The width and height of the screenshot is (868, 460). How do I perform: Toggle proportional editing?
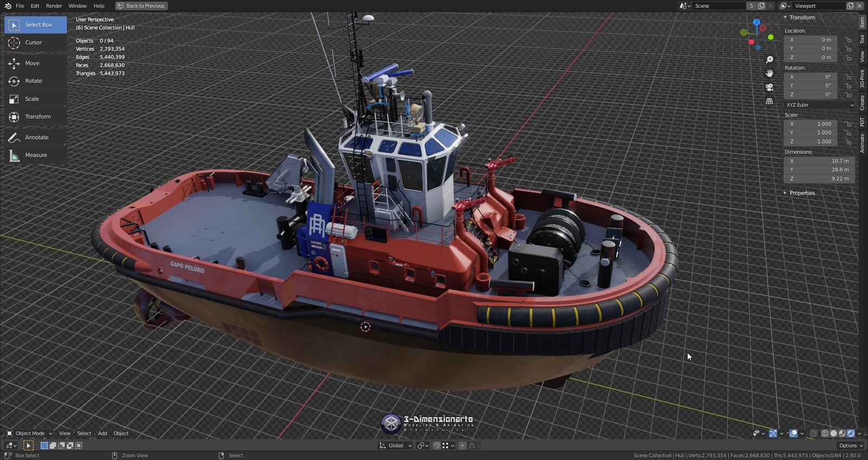(462, 445)
